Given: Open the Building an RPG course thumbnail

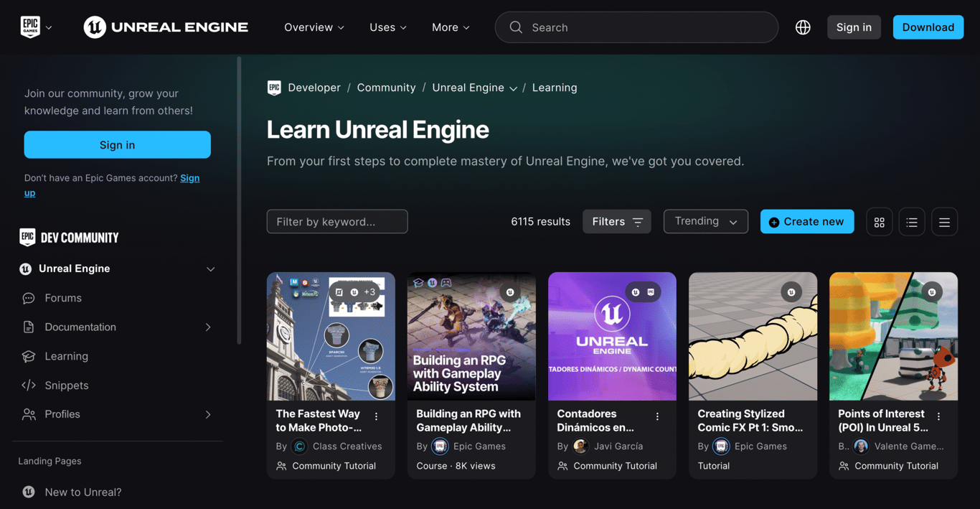Looking at the screenshot, I should pos(471,336).
